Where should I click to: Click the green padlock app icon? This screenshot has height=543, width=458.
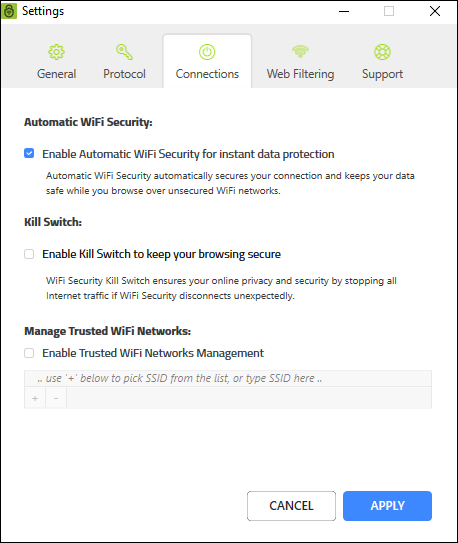point(9,11)
